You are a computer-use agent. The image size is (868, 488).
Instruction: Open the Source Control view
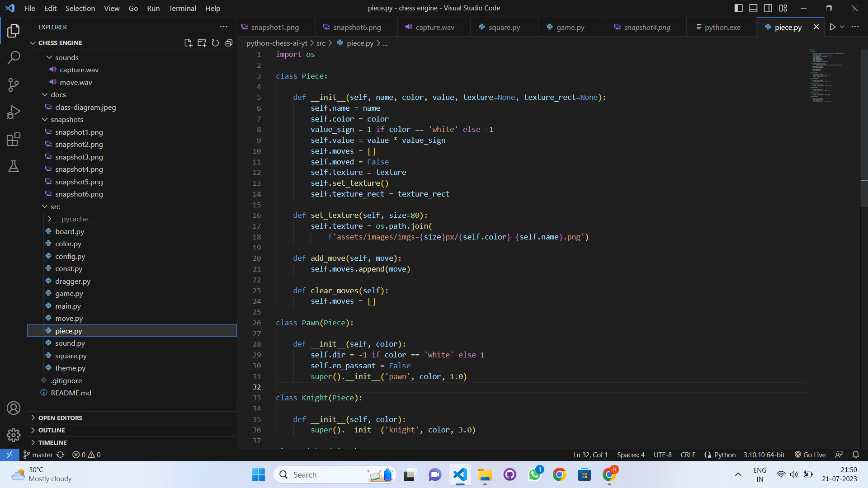click(x=14, y=85)
